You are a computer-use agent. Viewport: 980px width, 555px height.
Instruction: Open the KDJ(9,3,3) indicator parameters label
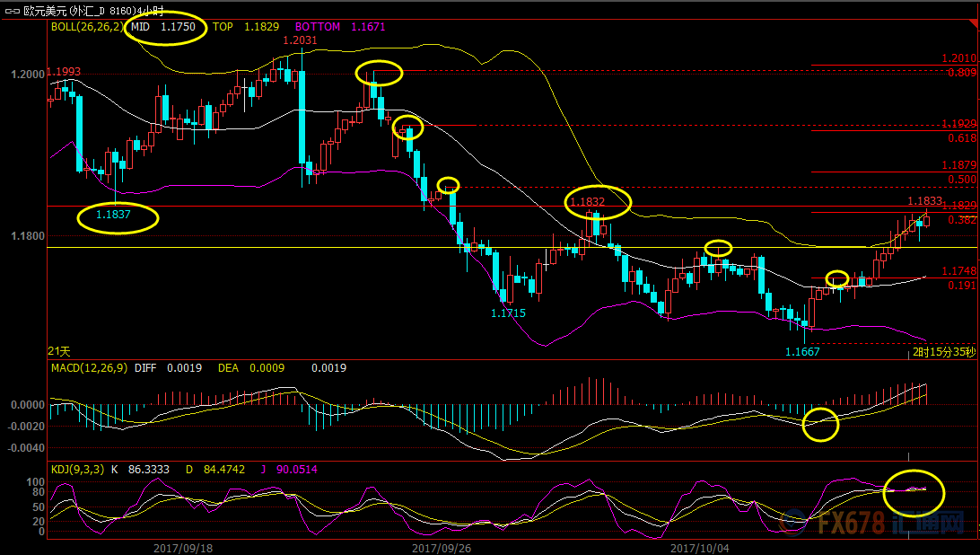coord(77,470)
